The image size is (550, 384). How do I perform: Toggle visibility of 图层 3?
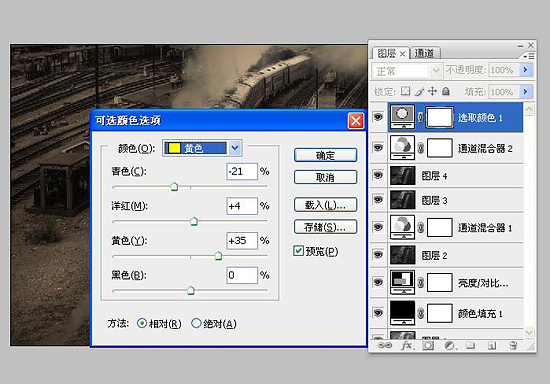coord(378,200)
